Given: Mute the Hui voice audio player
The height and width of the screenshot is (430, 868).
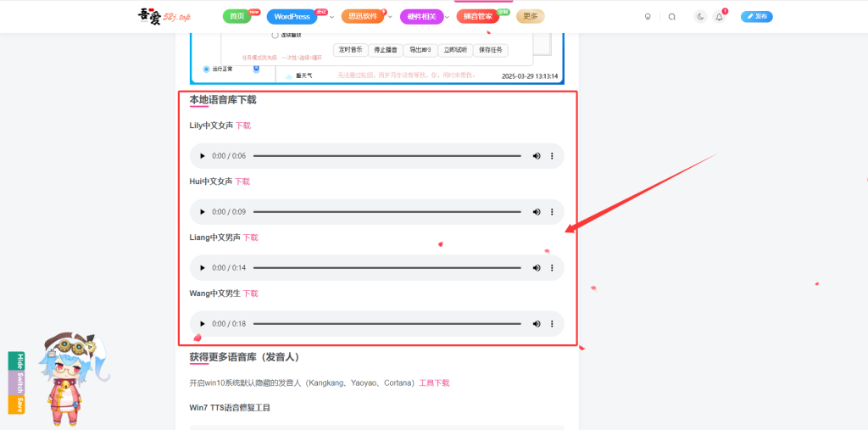Looking at the screenshot, I should pos(537,212).
